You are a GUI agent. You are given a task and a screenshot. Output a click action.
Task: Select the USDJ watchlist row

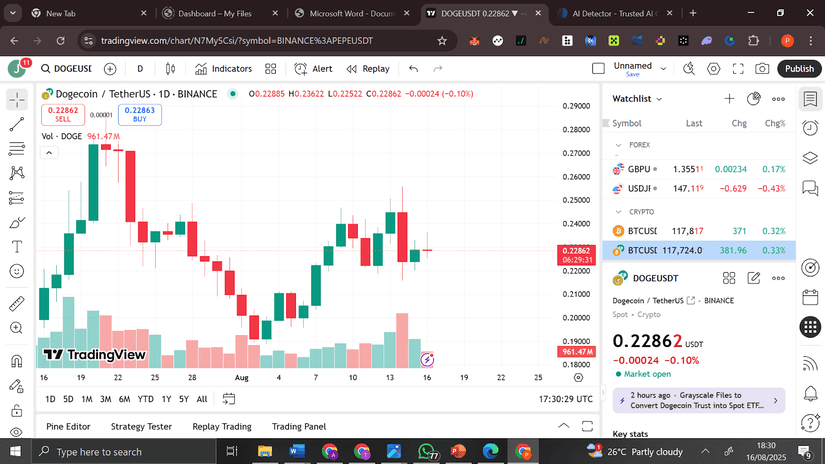coord(699,188)
